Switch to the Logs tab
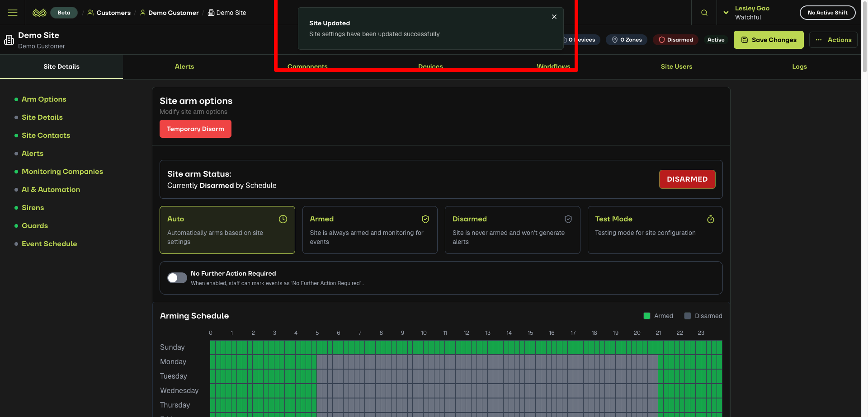Viewport: 868px width, 417px height. click(799, 66)
